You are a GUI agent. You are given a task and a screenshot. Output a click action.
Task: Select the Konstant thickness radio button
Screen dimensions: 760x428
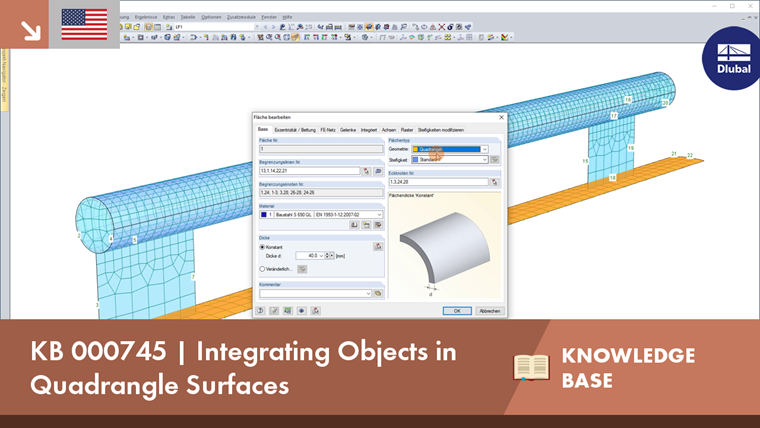point(262,247)
